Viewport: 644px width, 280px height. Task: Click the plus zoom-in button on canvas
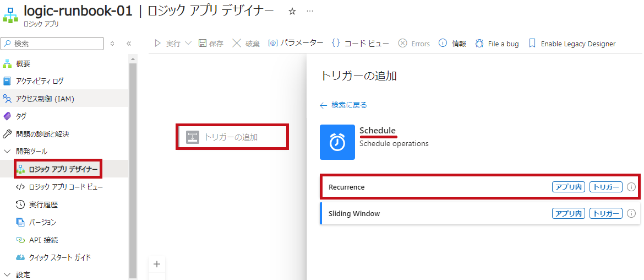156,264
